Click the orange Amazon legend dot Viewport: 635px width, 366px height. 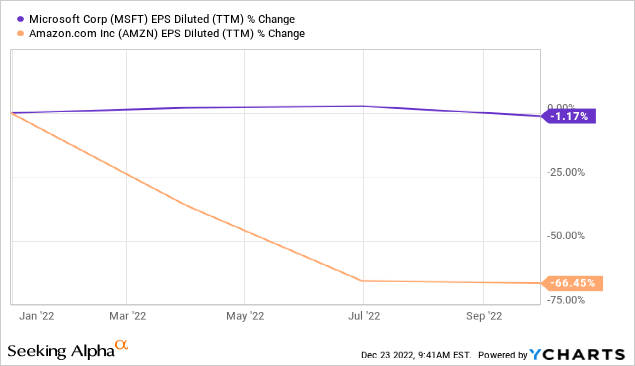(20, 33)
